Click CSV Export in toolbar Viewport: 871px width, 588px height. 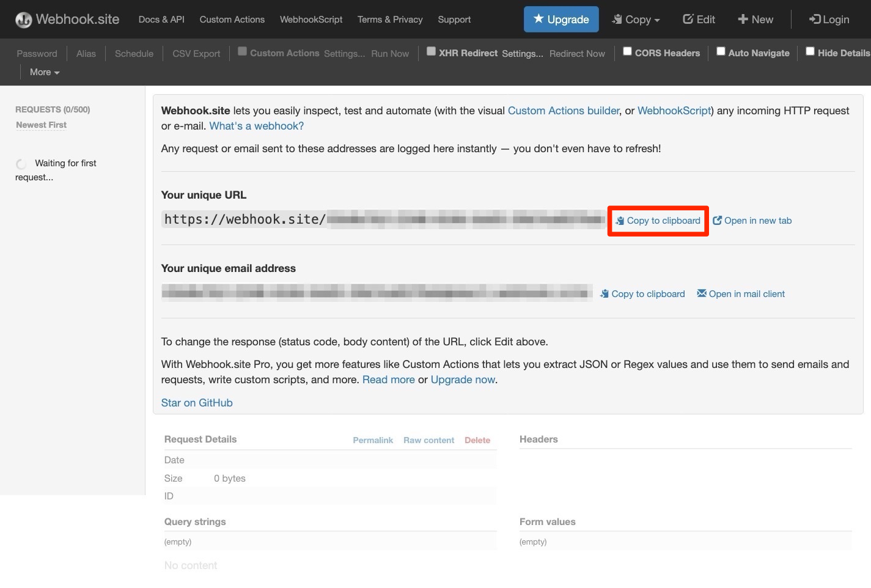pos(196,54)
